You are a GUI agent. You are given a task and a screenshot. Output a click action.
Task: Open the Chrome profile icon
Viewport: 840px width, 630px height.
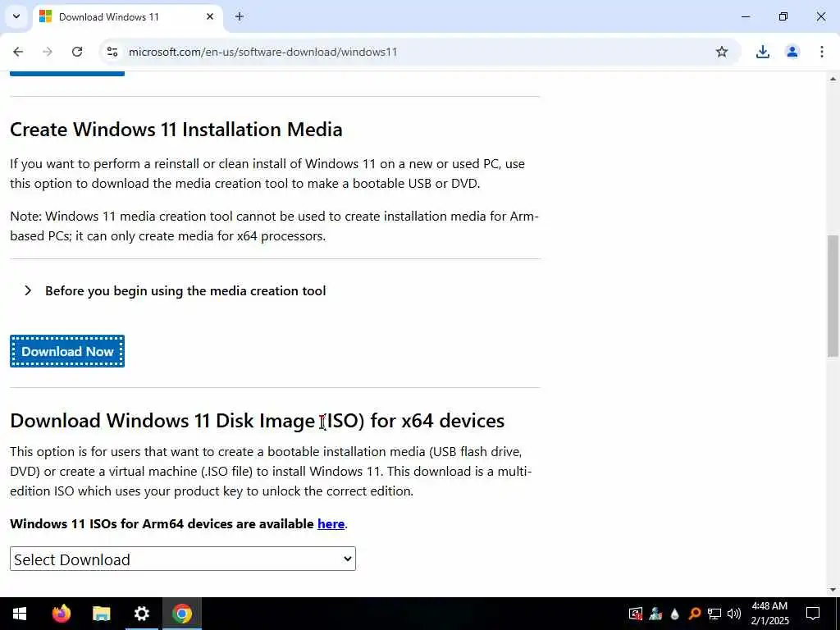pos(792,52)
